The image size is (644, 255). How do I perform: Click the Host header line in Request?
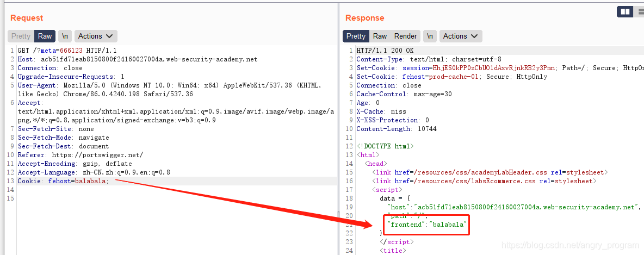tap(138, 59)
